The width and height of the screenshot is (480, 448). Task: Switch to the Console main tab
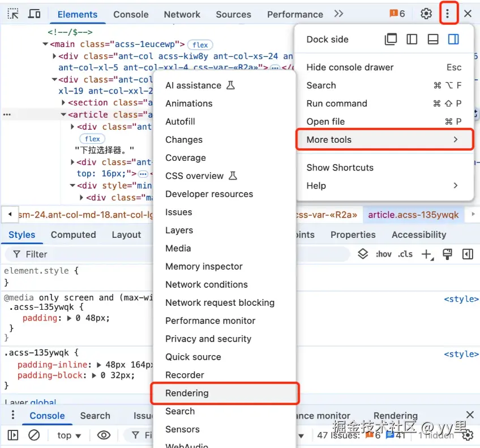131,14
